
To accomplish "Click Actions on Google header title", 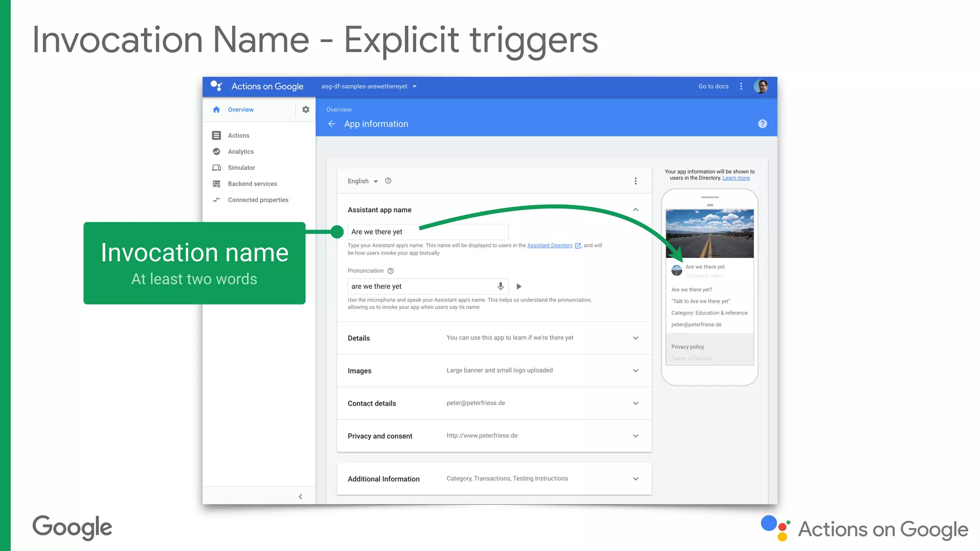I will (267, 87).
